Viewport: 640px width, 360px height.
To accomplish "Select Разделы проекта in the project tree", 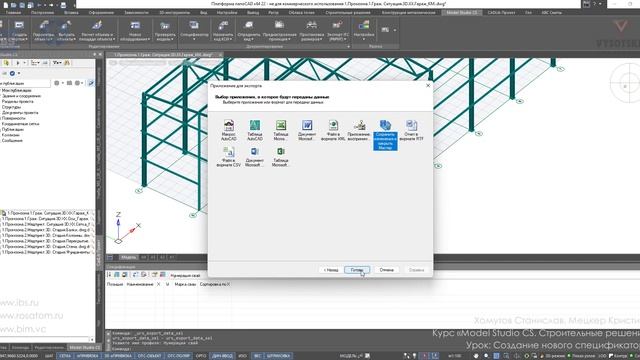I will [18, 101].
